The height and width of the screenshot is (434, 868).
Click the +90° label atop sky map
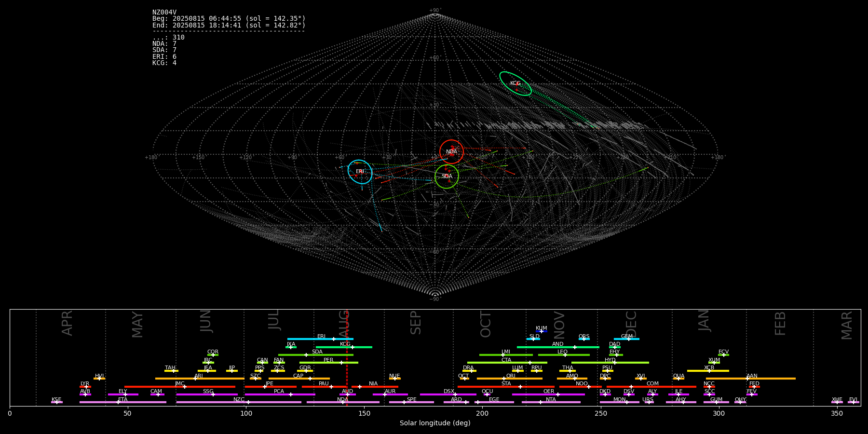point(435,11)
